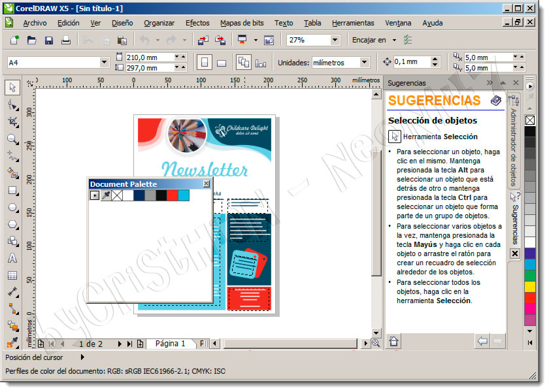Select the Table tool

(x=12, y=275)
